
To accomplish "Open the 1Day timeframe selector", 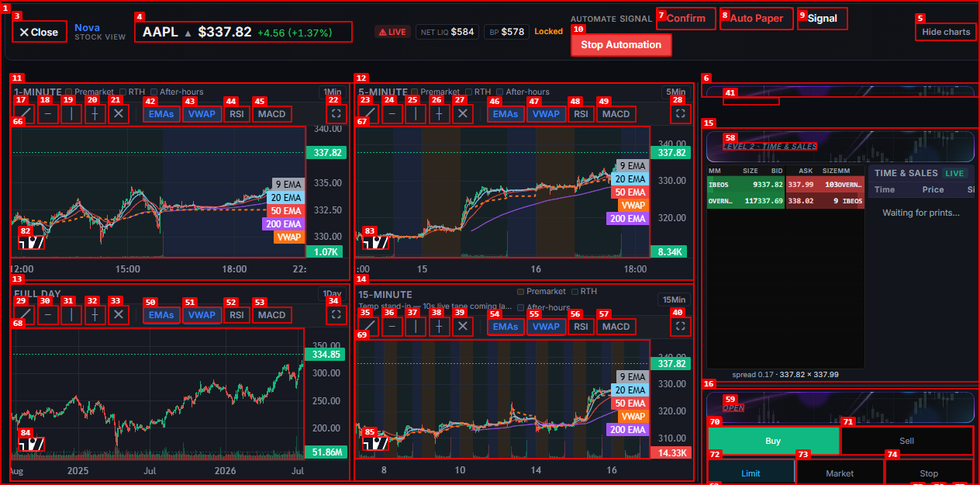I will click(332, 293).
